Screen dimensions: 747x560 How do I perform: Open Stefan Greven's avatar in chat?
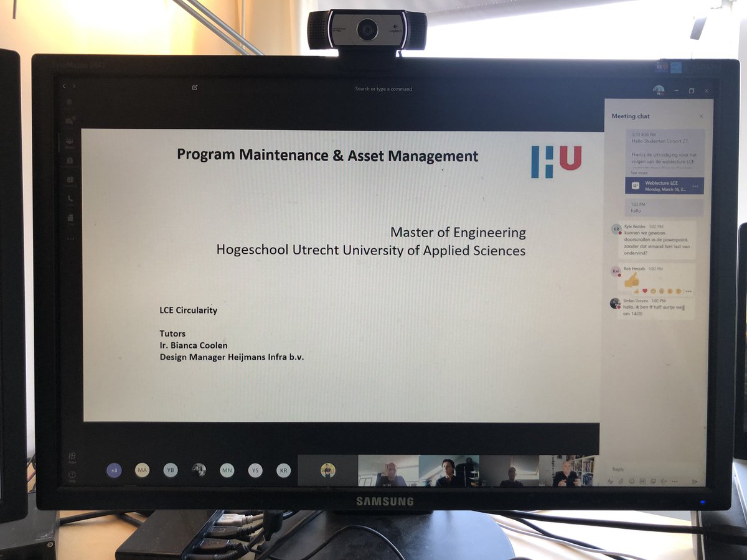click(615, 303)
